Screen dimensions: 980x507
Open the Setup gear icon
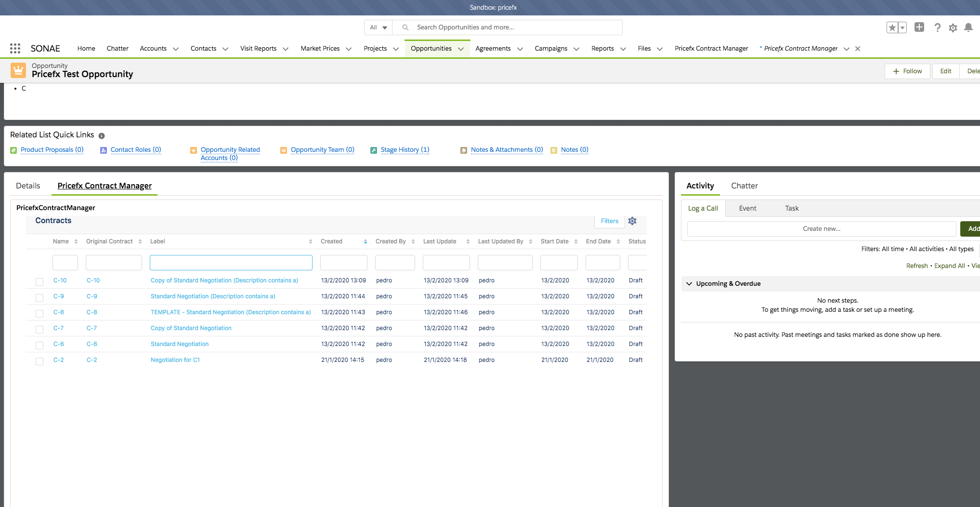click(953, 27)
